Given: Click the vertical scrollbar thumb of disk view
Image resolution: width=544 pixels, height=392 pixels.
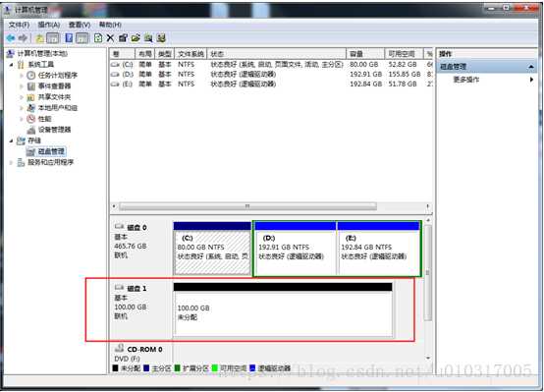Looking at the screenshot, I should 428,273.
